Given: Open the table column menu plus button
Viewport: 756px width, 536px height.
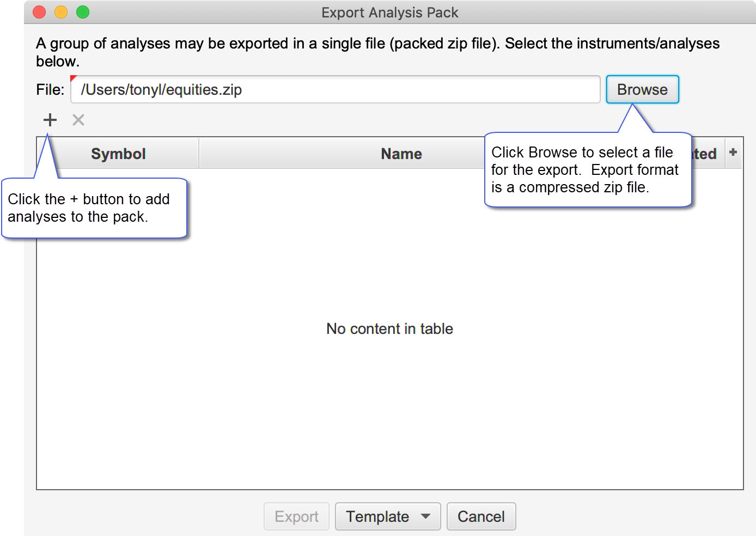Looking at the screenshot, I should [x=733, y=153].
